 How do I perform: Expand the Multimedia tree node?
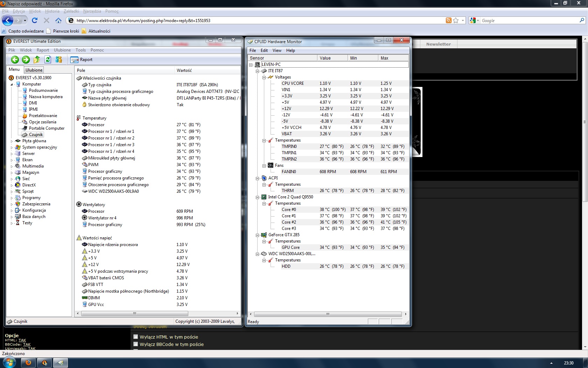[12, 166]
